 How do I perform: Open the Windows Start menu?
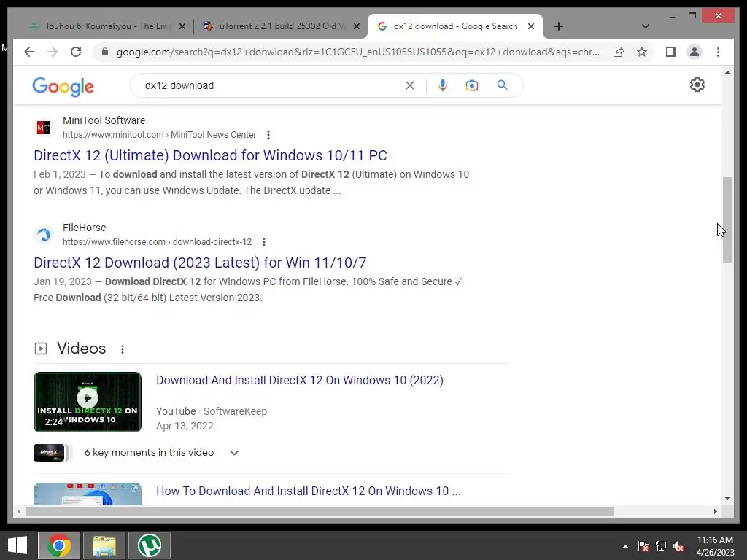click(x=18, y=545)
